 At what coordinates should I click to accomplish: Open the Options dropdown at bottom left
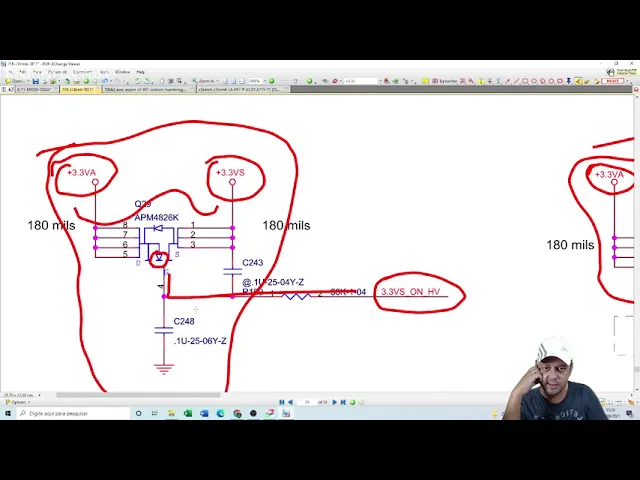pos(17,402)
